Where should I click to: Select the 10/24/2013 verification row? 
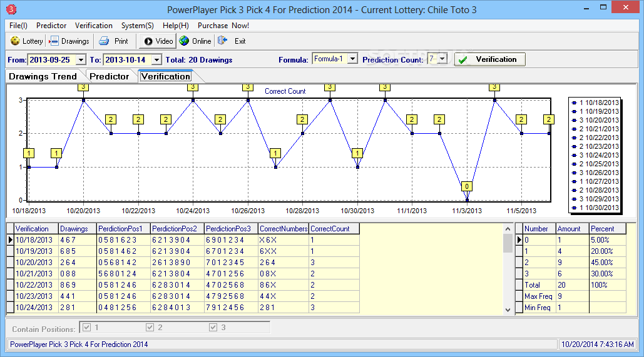(x=183, y=308)
